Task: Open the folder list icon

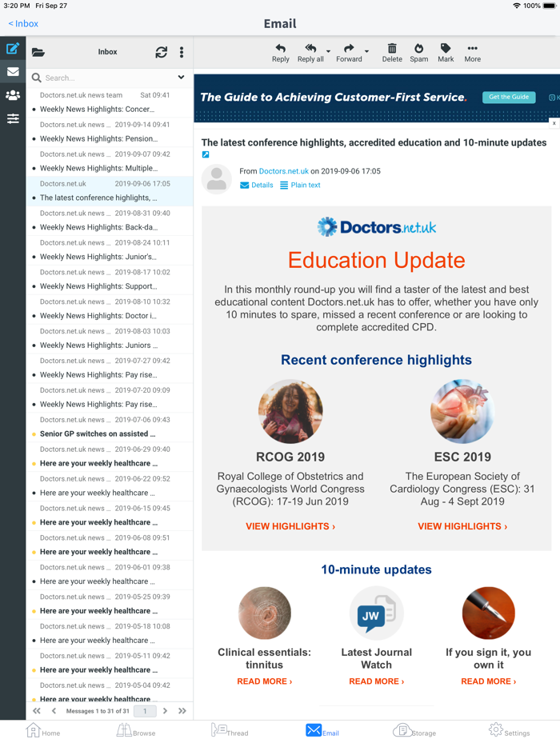Action: 38,53
